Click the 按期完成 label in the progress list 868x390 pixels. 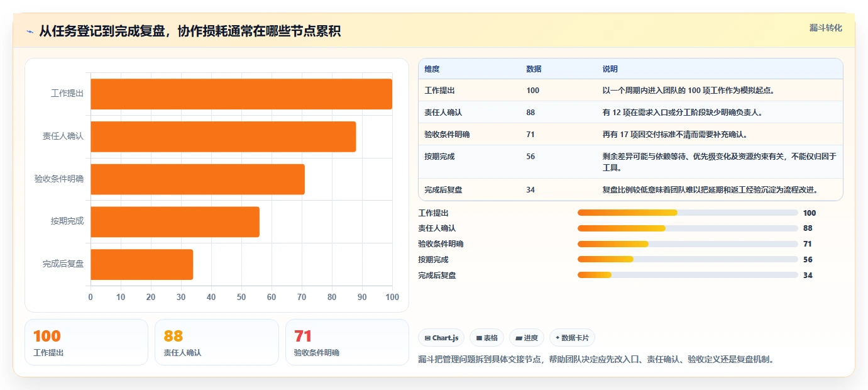click(434, 260)
